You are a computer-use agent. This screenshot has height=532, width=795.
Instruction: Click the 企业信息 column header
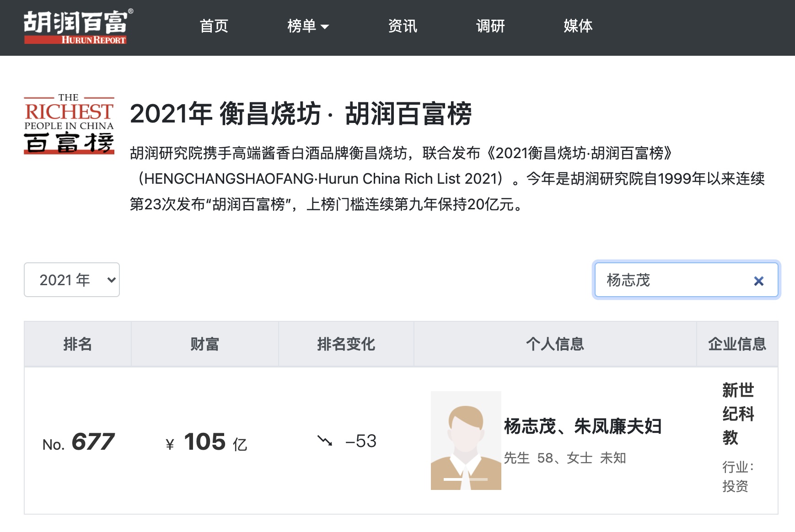tap(737, 344)
